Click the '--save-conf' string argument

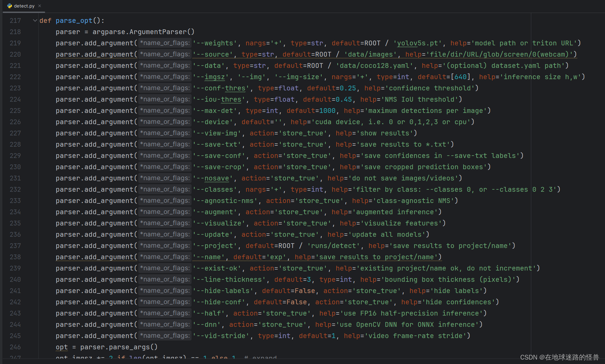219,156
